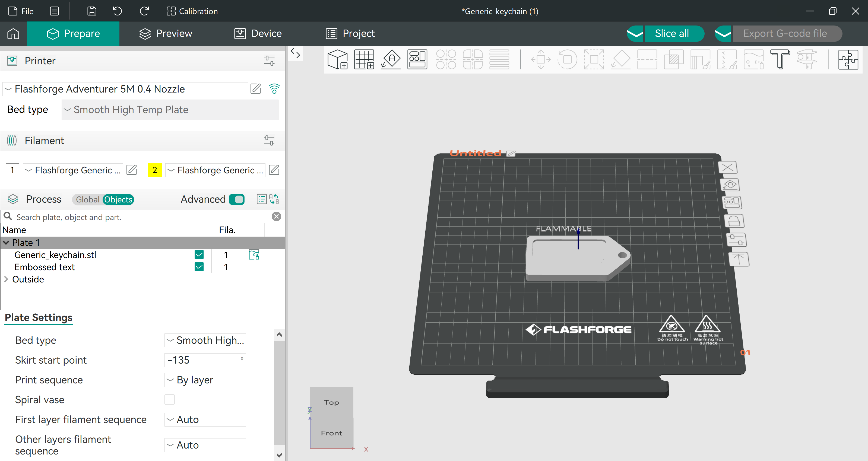Edit filament 2 preset
The image size is (868, 461).
coord(274,170)
